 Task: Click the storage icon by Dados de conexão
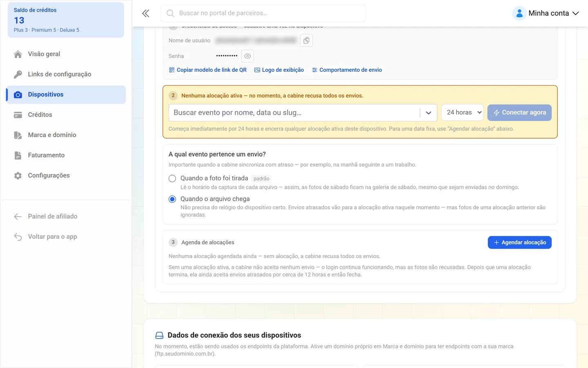[x=159, y=335]
